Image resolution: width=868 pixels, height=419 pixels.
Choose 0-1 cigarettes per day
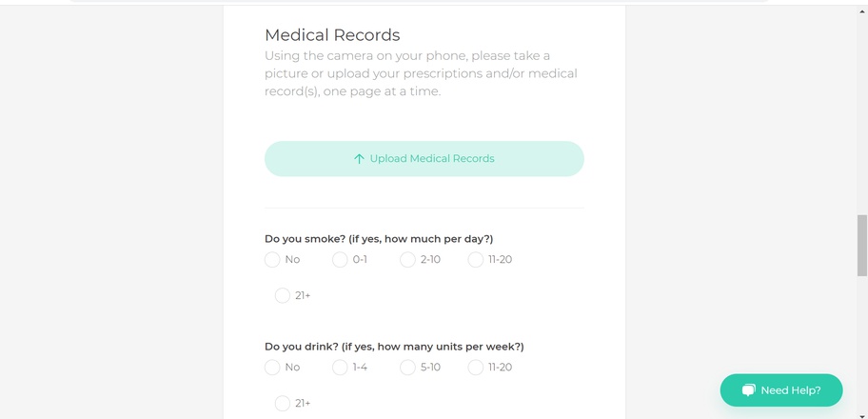340,259
